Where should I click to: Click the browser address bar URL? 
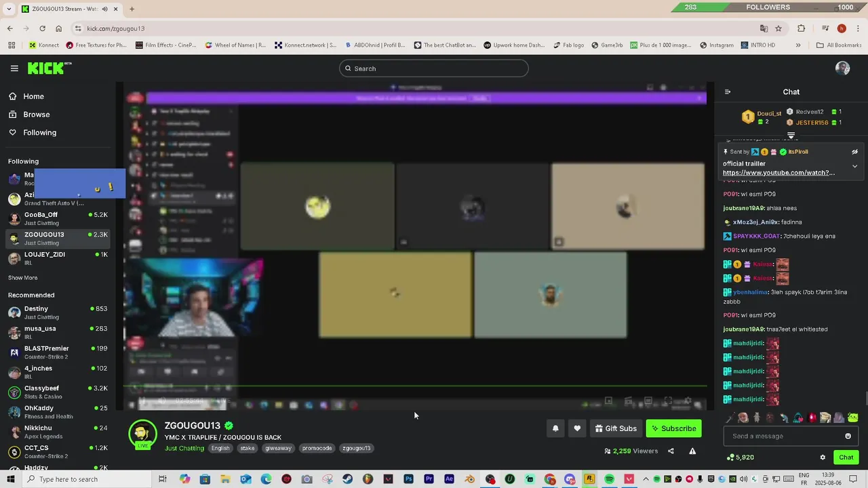(115, 28)
